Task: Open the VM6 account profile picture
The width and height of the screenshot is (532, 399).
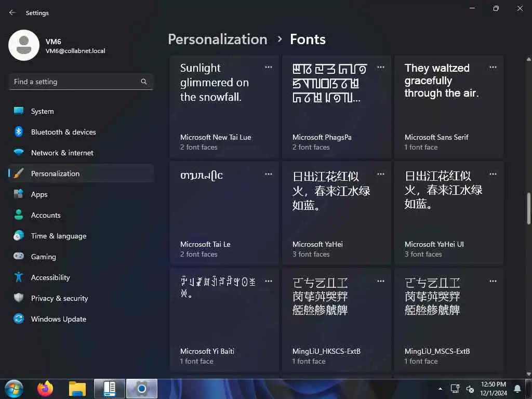Action: [24, 45]
